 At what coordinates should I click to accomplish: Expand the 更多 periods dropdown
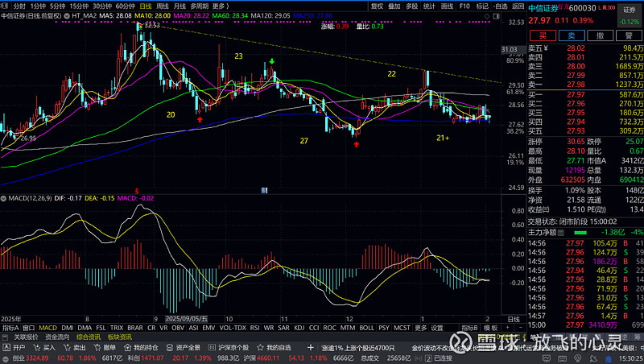[221, 6]
